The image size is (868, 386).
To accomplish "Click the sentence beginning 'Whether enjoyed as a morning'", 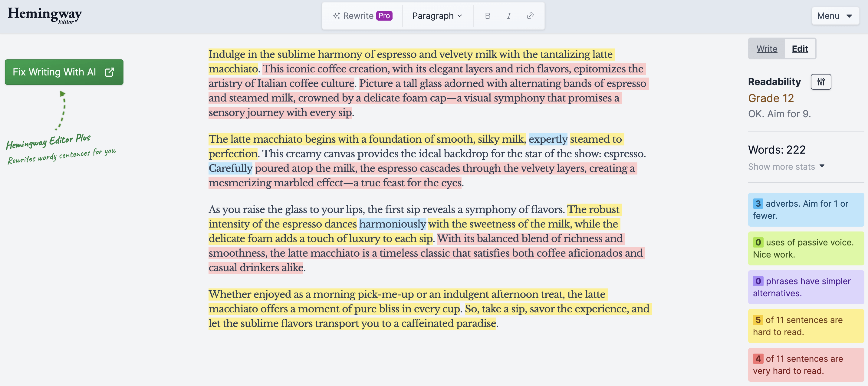I will [408, 301].
